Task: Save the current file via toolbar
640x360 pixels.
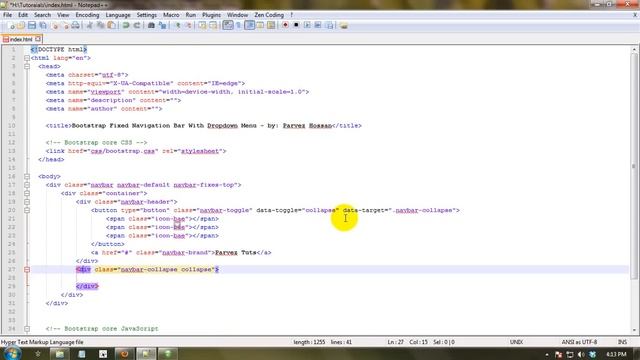Action: tap(32, 25)
